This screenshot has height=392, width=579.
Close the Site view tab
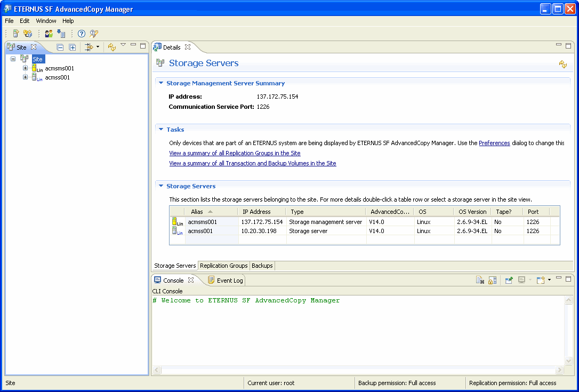click(34, 47)
